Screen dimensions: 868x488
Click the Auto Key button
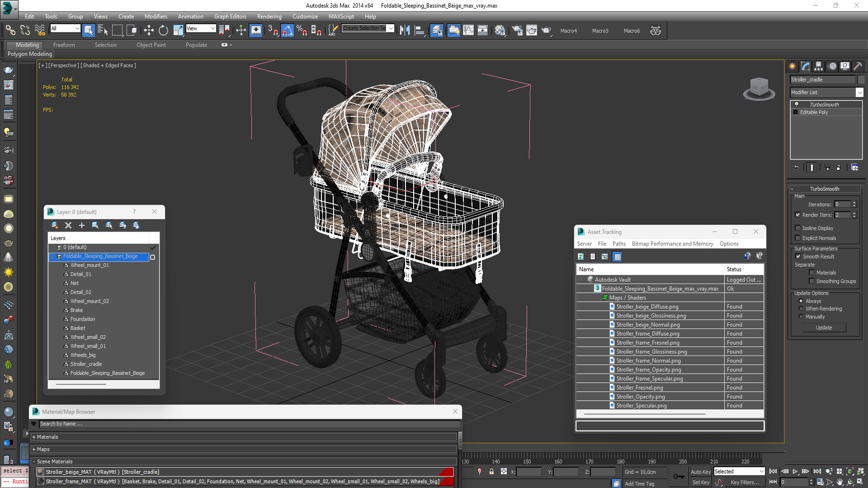coord(700,471)
